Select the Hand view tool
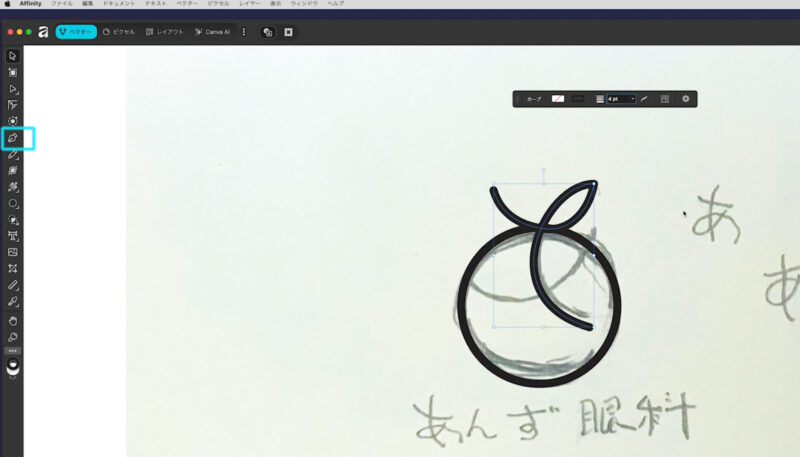This screenshot has width=800, height=457. click(x=13, y=321)
